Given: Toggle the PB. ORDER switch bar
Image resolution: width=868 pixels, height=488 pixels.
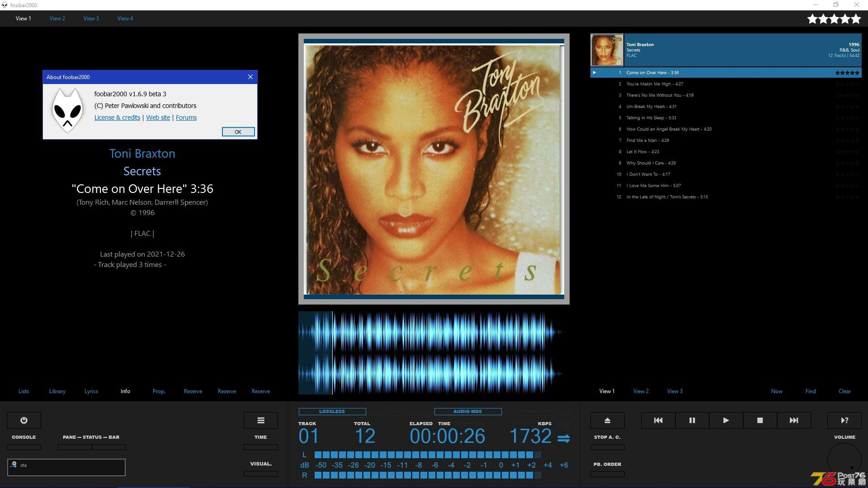Looking at the screenshot, I should pyautogui.click(x=608, y=474).
